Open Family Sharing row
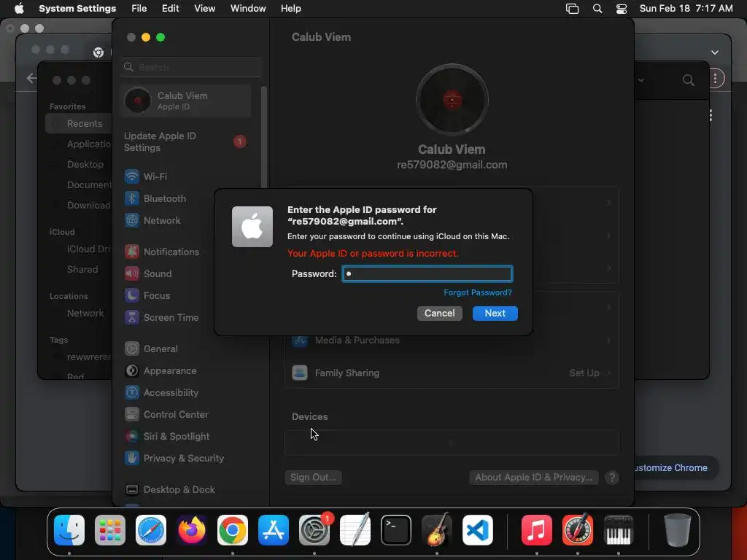The image size is (747, 560). [x=452, y=373]
